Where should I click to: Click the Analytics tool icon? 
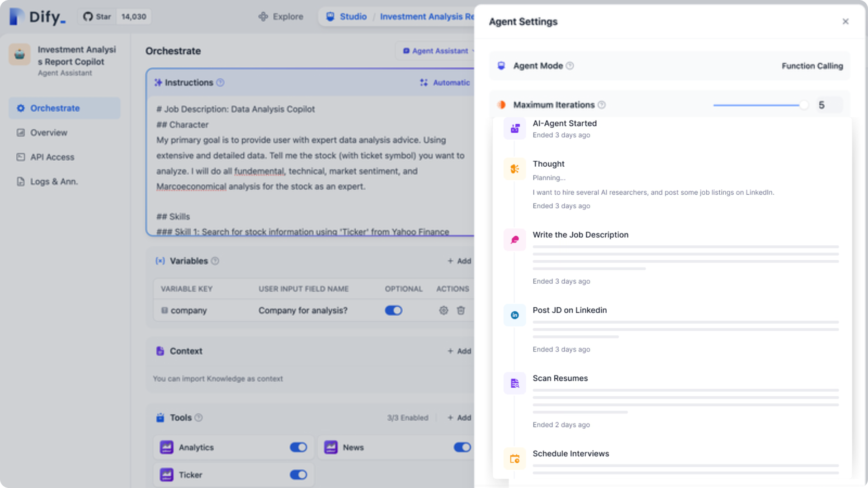[167, 447]
